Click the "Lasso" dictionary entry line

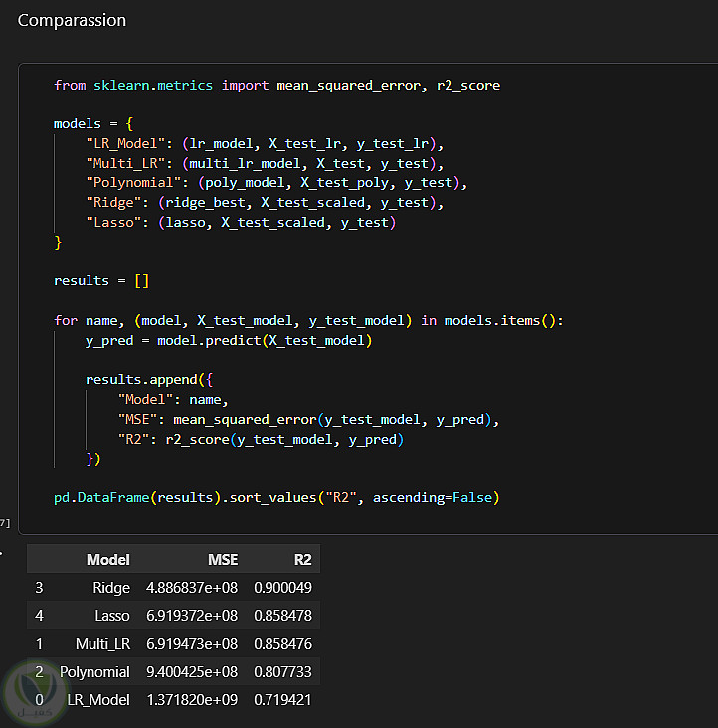click(241, 223)
